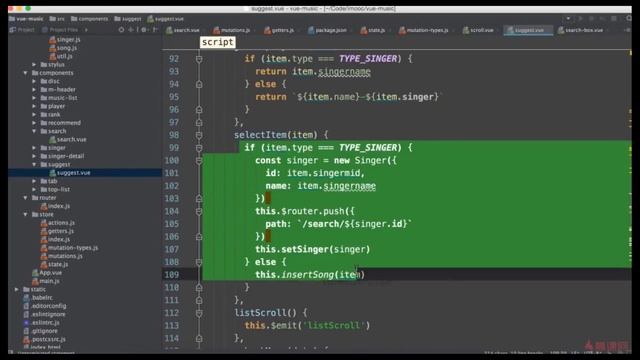Open song.js in the project tree

[x=63, y=48]
